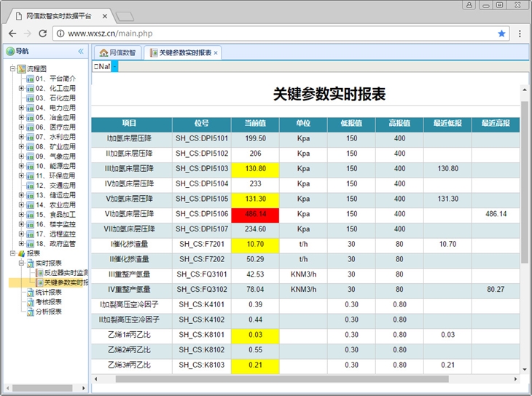
Task: Close the browser tab 网信数智实时数据平台
Action: [105, 16]
